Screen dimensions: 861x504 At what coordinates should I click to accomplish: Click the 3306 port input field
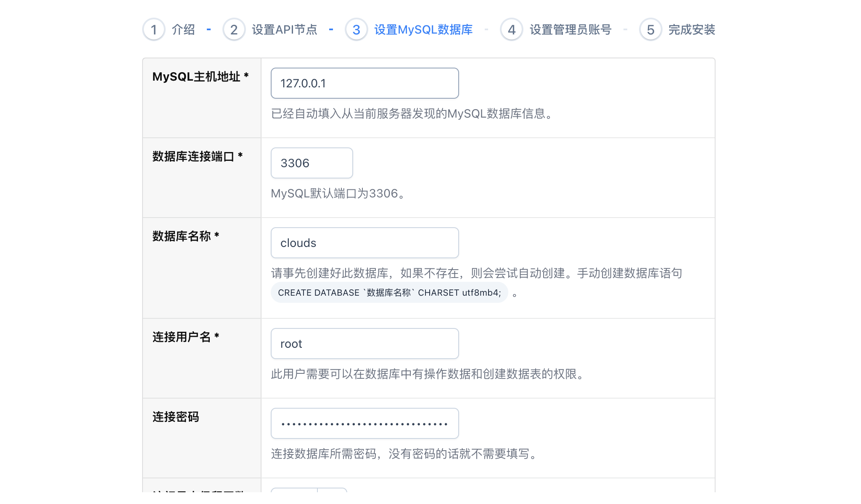click(x=311, y=163)
